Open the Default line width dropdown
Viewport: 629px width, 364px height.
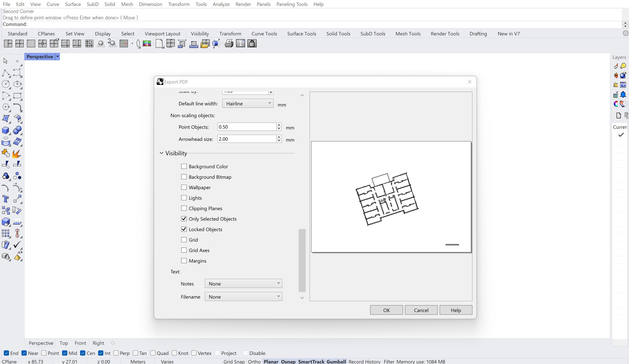pyautogui.click(x=248, y=103)
